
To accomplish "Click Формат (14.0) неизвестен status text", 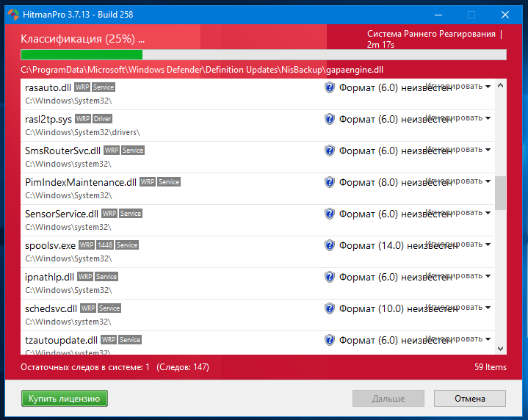I will tap(398, 245).
